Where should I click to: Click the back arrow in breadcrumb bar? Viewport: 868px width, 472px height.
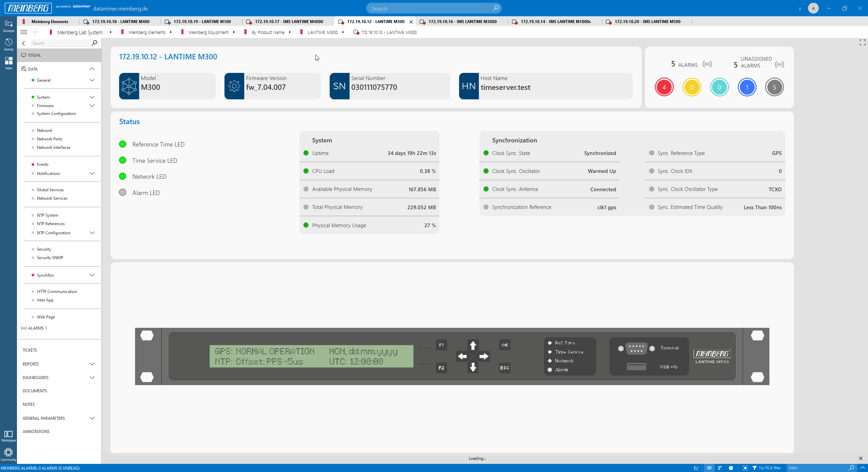coord(36,32)
